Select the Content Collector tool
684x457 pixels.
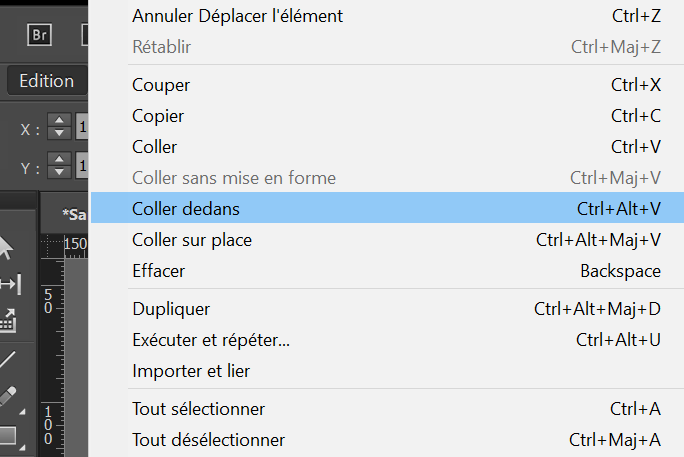(8, 320)
